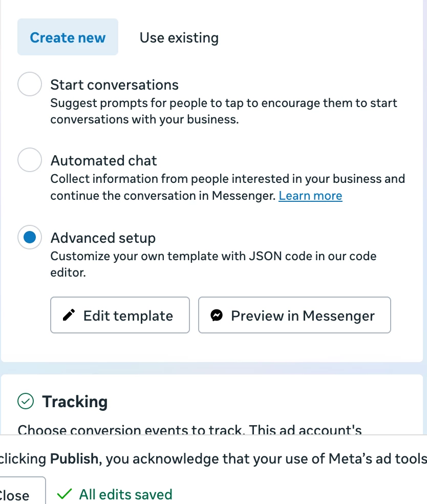Click the Tracking section check circle icon
Image resolution: width=427 pixels, height=504 pixels.
tap(25, 402)
